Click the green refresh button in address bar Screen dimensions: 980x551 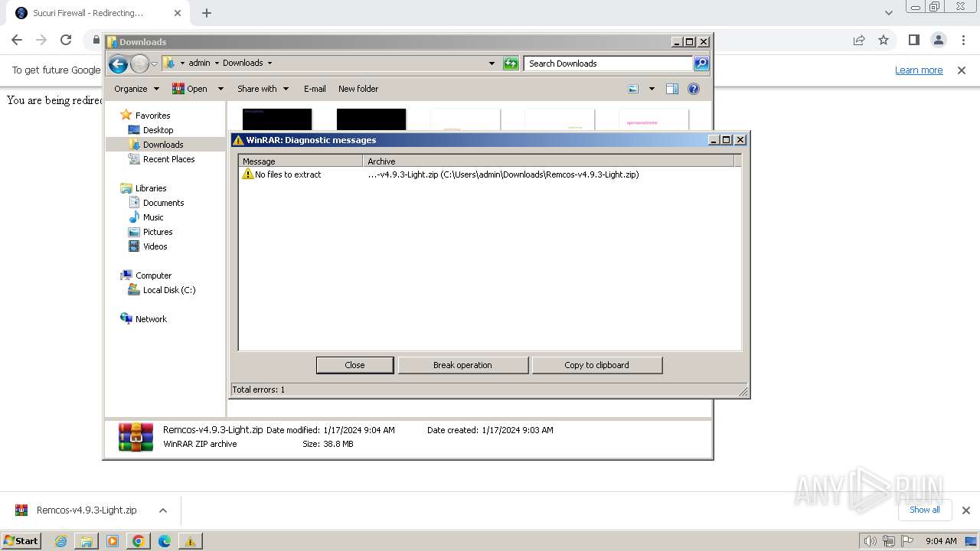(x=511, y=64)
